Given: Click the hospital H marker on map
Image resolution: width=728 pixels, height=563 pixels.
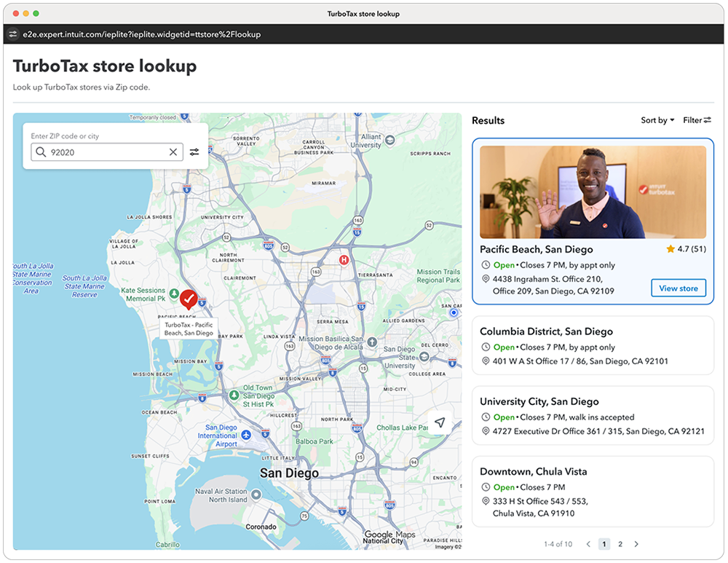Looking at the screenshot, I should [x=344, y=260].
